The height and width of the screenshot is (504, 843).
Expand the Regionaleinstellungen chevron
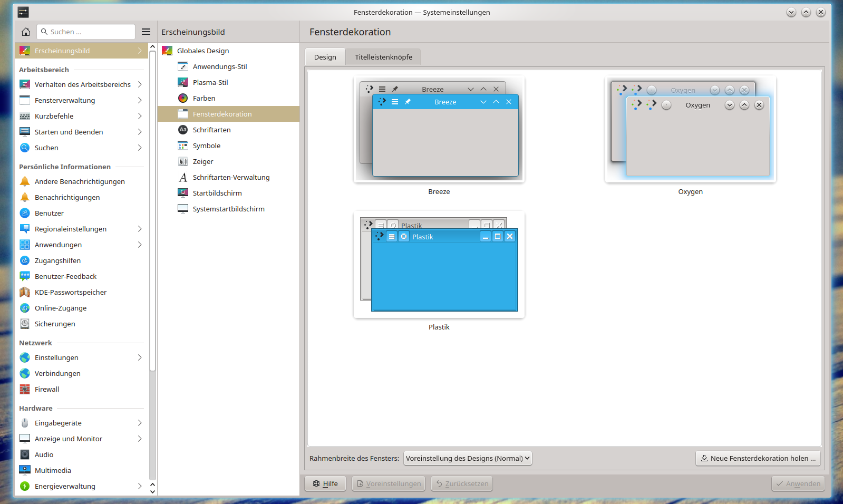click(x=140, y=229)
